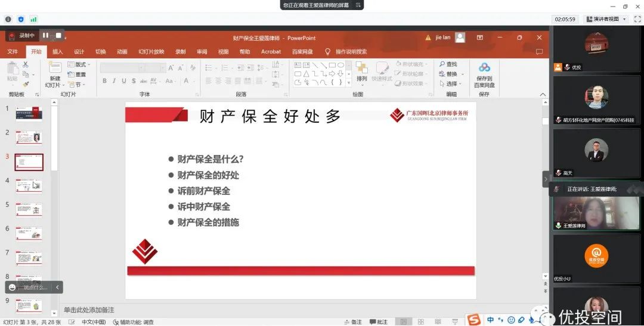The width and height of the screenshot is (644, 326).
Task: Click the meeting fullscreen icon
Action: pyautogui.click(x=637, y=19)
